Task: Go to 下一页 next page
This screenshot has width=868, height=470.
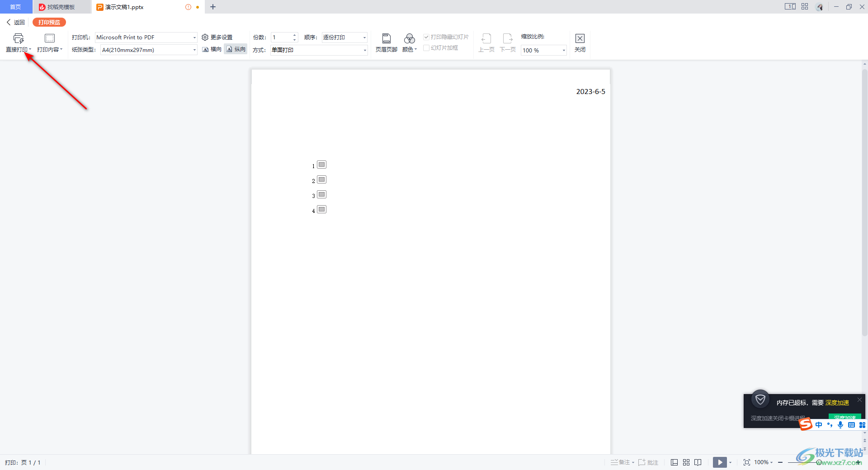Action: (508, 43)
